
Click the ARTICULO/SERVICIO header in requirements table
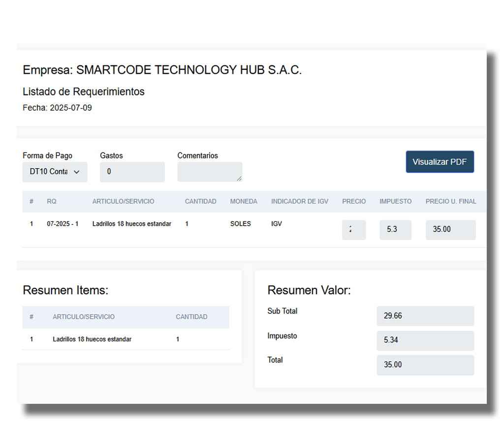click(123, 202)
